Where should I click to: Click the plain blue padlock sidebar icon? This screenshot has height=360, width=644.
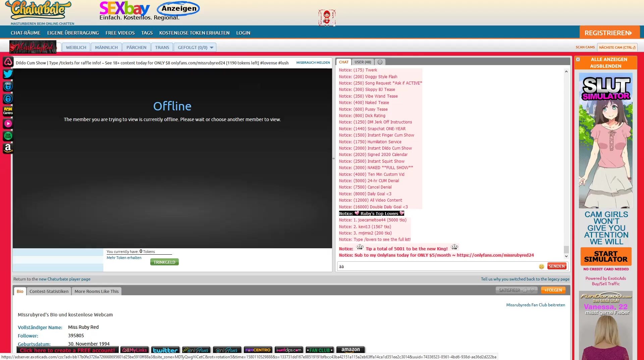pos(8,99)
